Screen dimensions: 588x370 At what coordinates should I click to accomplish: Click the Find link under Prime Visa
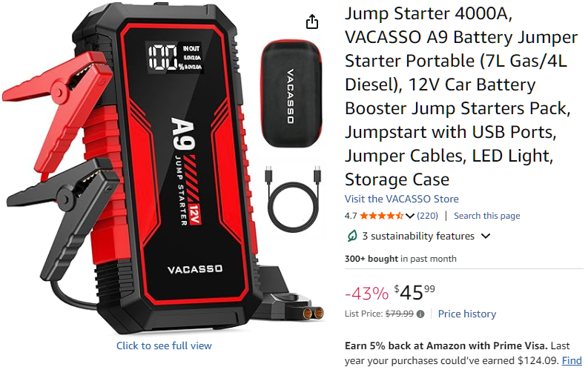(x=572, y=360)
